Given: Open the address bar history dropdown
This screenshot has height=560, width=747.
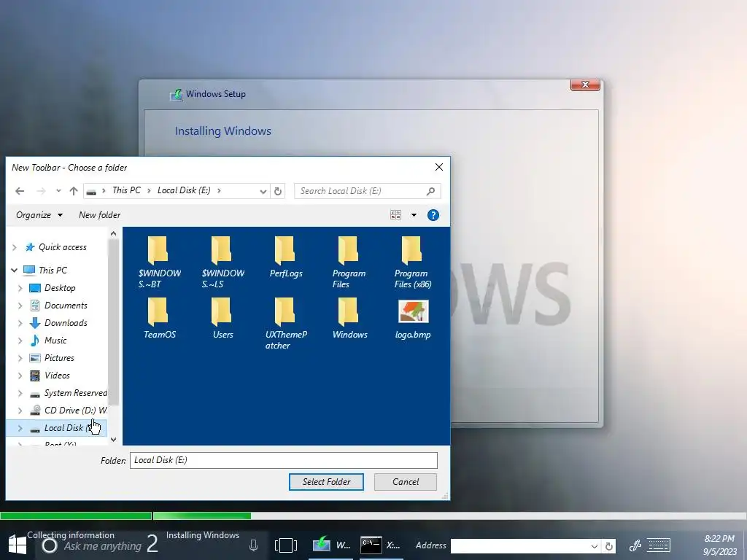Looking at the screenshot, I should point(263,191).
